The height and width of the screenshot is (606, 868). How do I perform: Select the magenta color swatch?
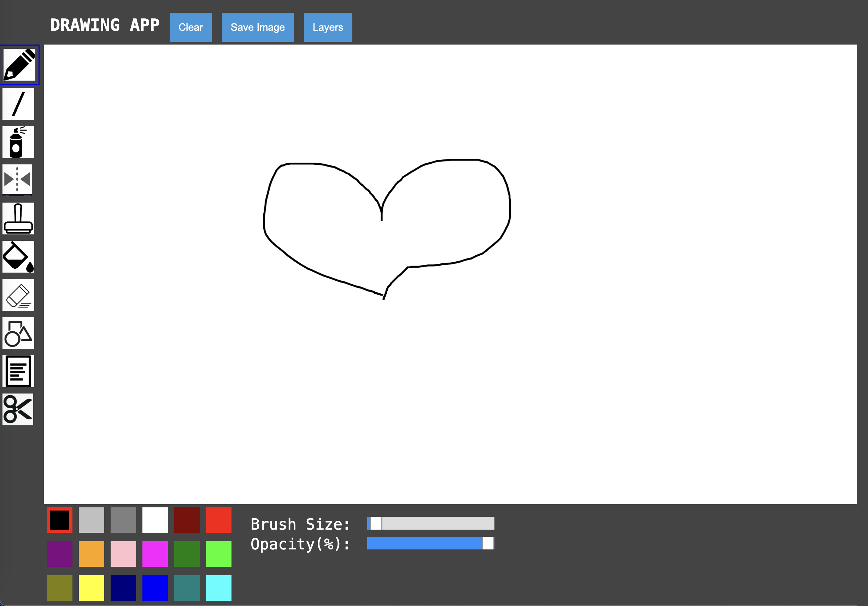(x=155, y=554)
